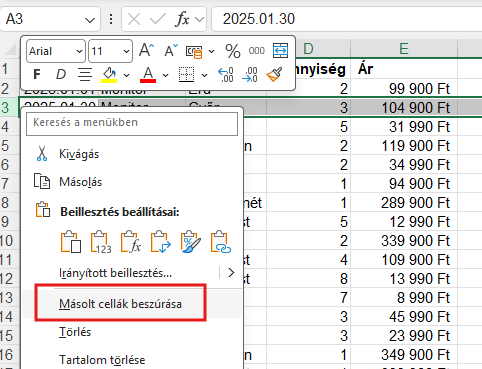Decrease decimal places

[250, 75]
